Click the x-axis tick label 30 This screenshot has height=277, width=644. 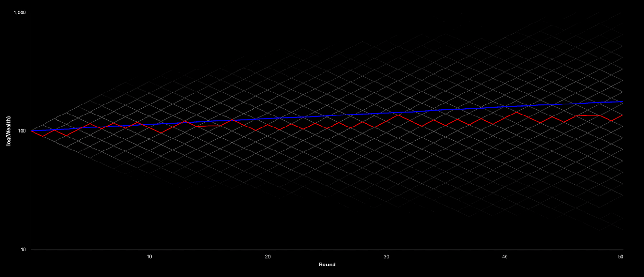click(386, 257)
